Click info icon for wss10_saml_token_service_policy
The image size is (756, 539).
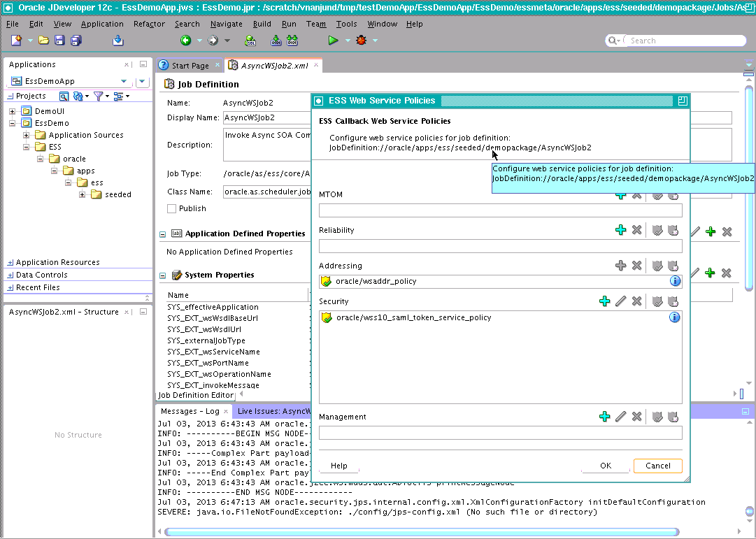click(674, 317)
